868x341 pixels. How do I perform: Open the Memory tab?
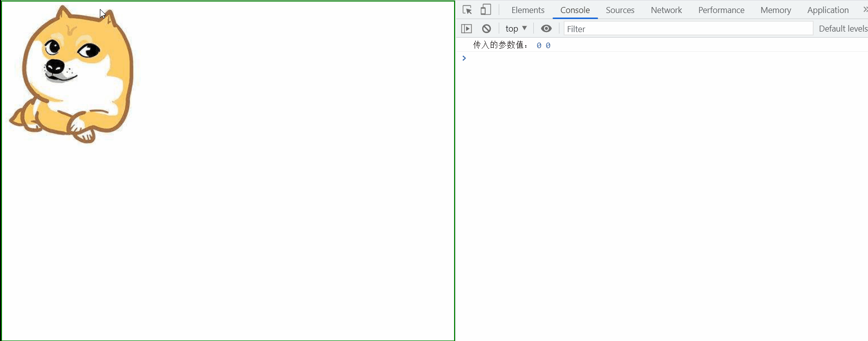pos(776,10)
